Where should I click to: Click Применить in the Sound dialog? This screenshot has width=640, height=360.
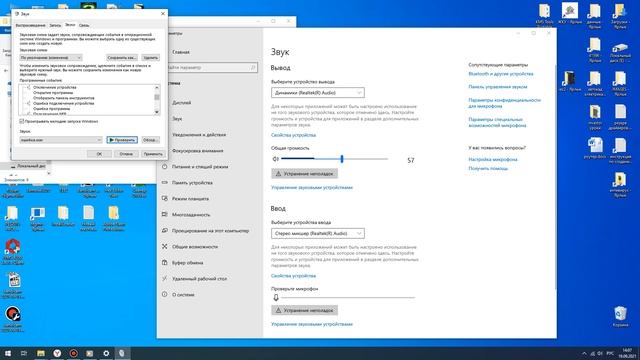pyautogui.click(x=153, y=154)
